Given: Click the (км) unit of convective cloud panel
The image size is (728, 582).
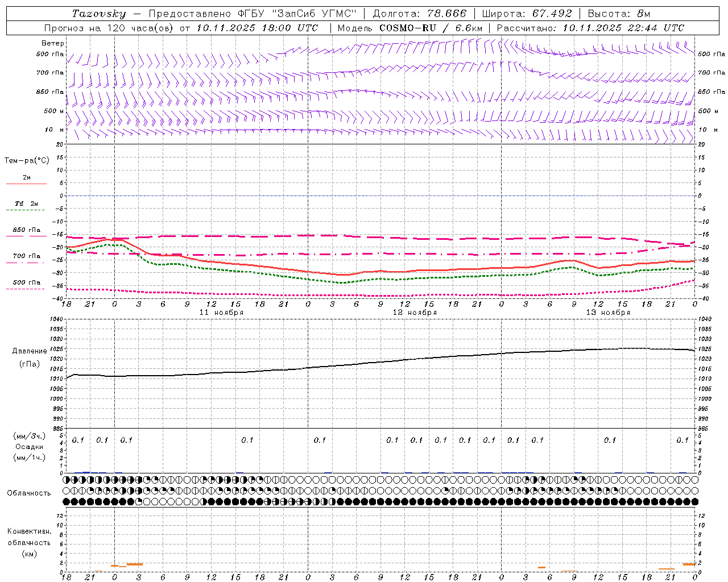Looking at the screenshot, I should tap(29, 554).
